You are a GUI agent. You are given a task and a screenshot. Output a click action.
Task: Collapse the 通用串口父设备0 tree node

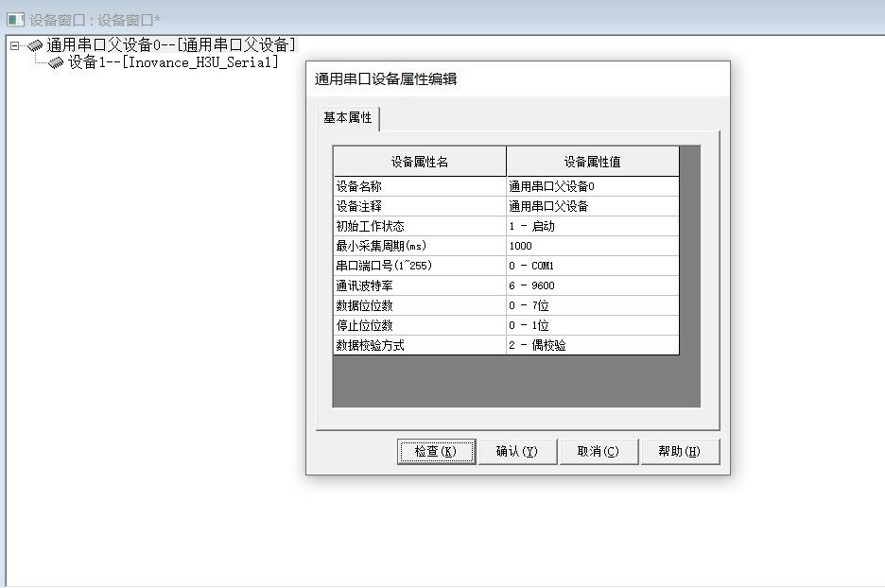coord(14,45)
